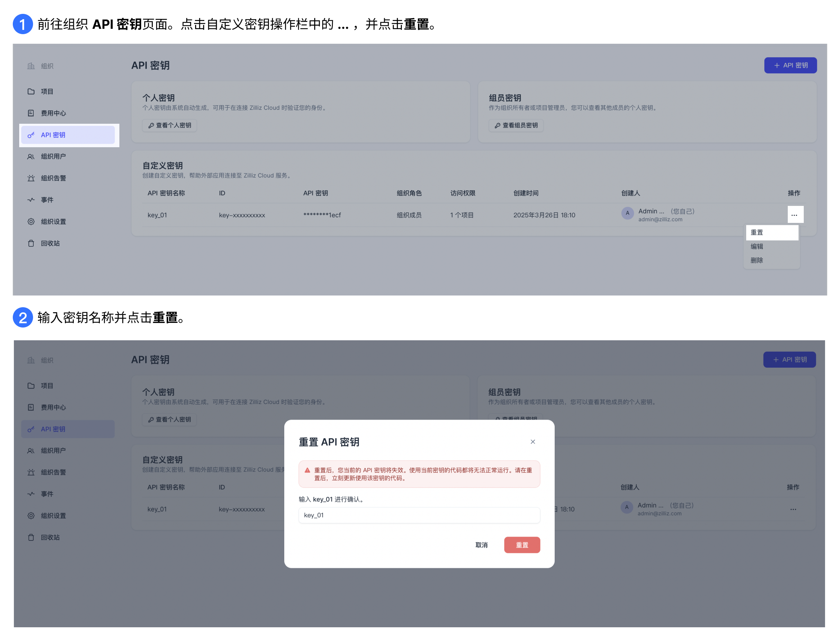Open the 费用中心 sidebar item
Screen dimensions: 840x639
[53, 113]
